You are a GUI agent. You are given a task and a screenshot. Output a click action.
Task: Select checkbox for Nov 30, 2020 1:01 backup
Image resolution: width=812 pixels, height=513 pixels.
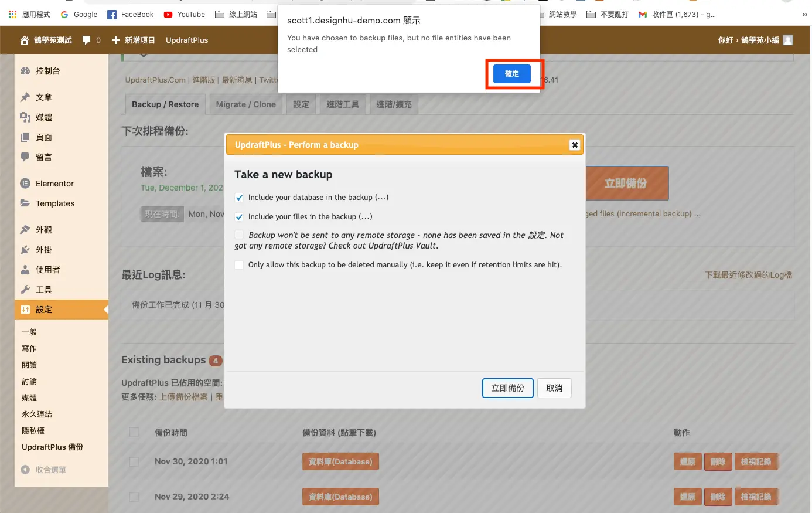[134, 462]
